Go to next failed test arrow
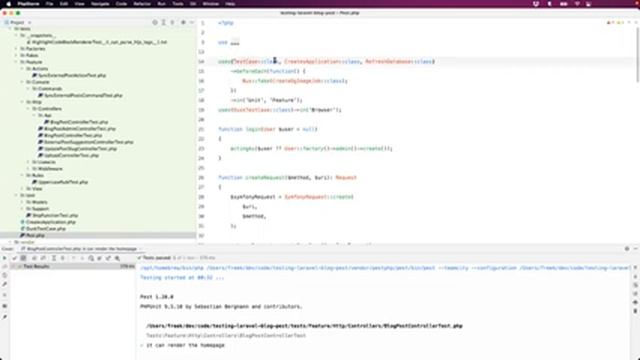The width and height of the screenshot is (640, 360). tap(82, 258)
